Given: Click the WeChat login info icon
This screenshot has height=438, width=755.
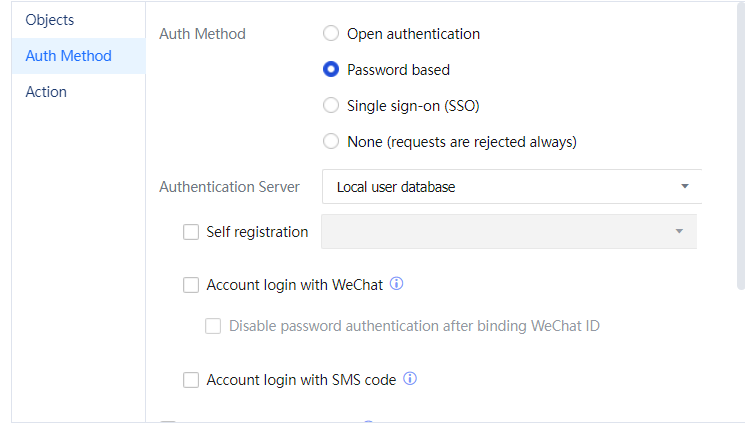Looking at the screenshot, I should [x=396, y=284].
